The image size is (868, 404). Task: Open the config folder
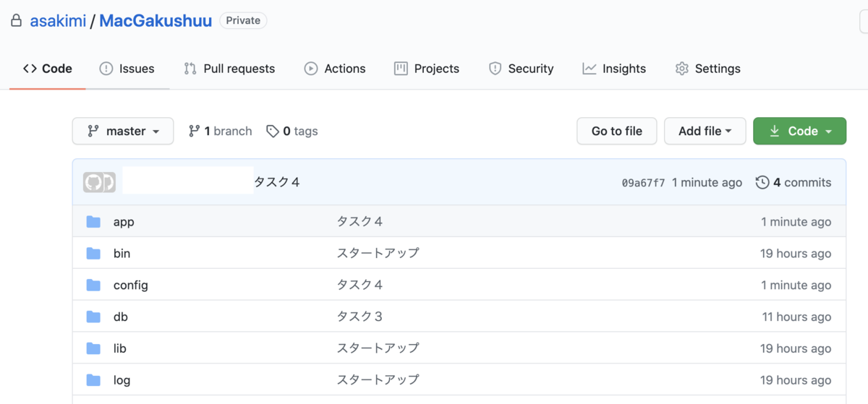pyautogui.click(x=131, y=285)
